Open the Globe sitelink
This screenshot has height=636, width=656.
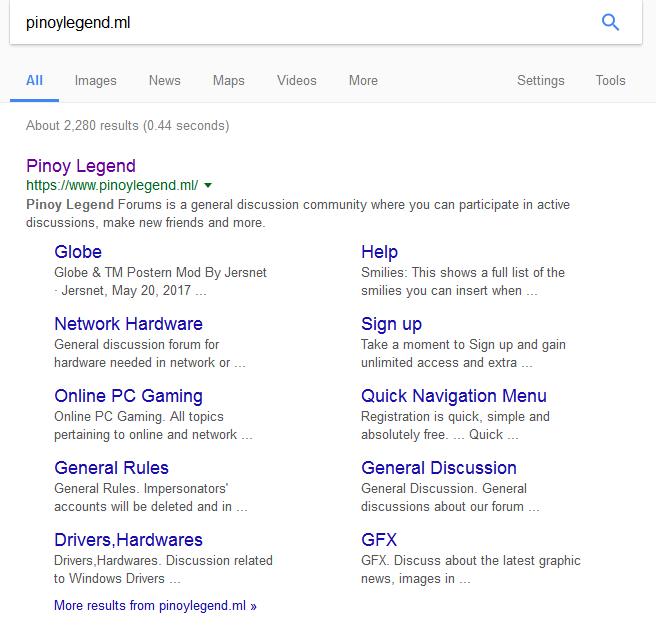click(78, 252)
